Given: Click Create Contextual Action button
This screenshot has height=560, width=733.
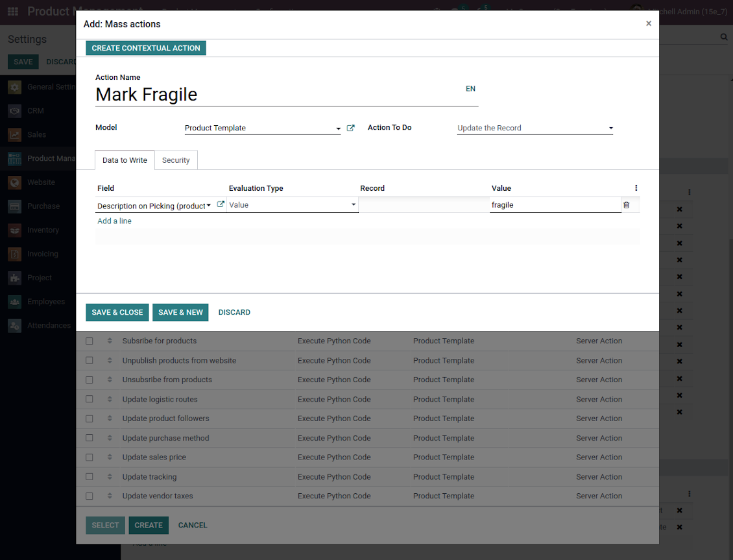Looking at the screenshot, I should [146, 48].
